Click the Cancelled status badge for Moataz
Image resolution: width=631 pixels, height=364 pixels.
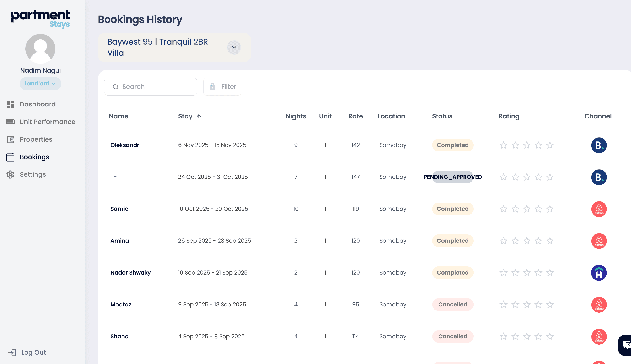[x=453, y=304]
